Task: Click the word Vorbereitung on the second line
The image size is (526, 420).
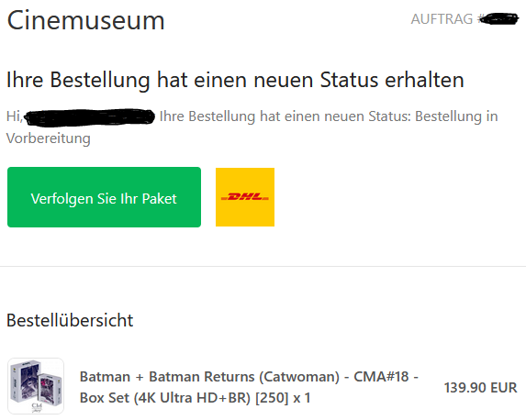Action: (49, 138)
